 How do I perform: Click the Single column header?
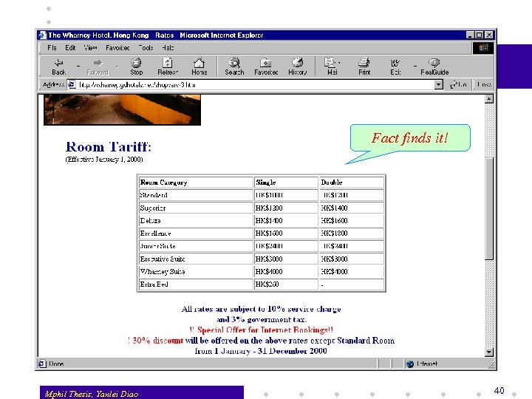[x=286, y=183]
